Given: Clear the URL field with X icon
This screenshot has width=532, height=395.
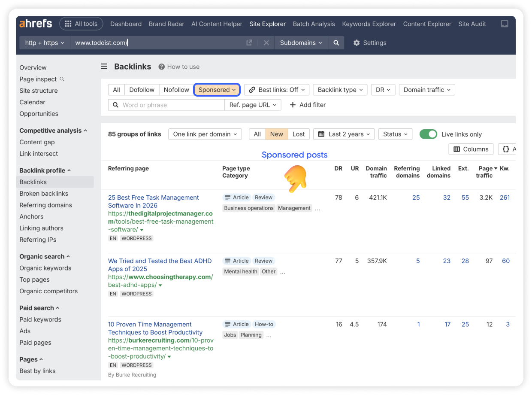Looking at the screenshot, I should pos(266,43).
